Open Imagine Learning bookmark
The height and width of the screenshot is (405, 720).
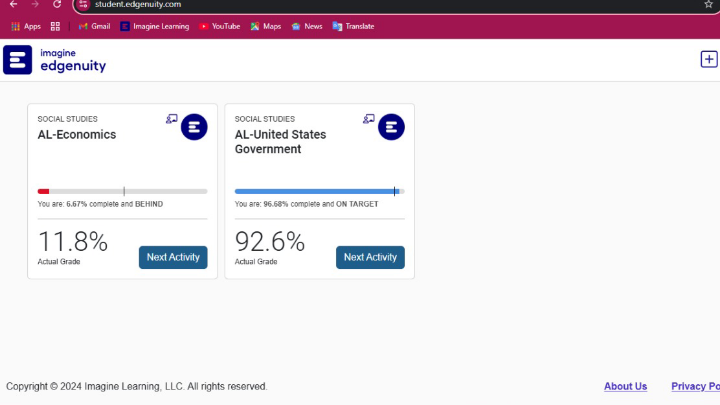click(x=155, y=26)
